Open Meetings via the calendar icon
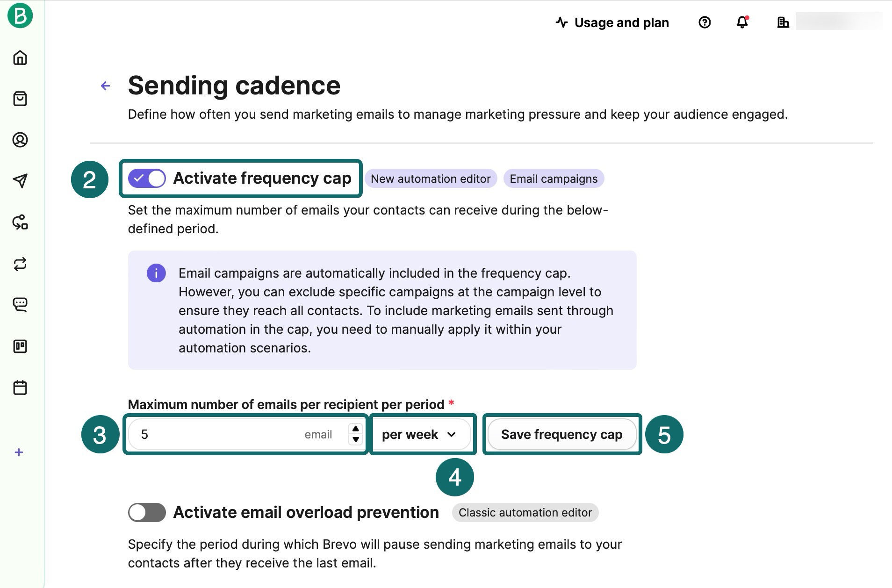The width and height of the screenshot is (892, 588). pos(20,387)
